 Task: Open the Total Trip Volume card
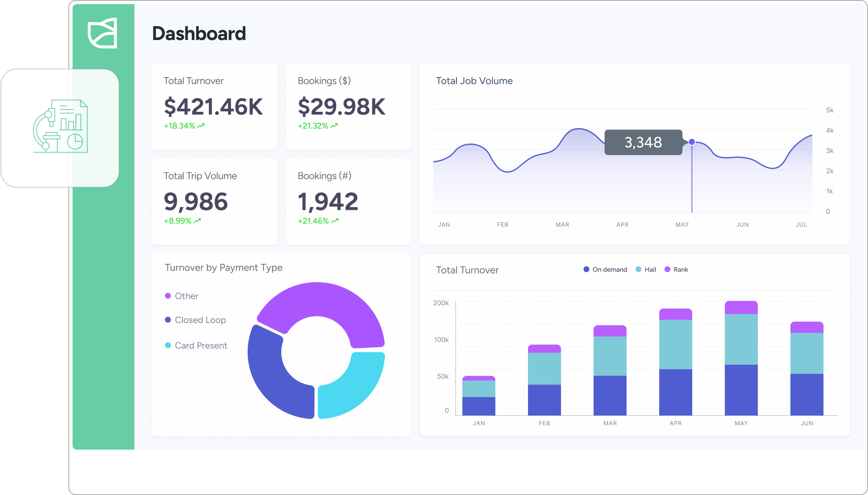(x=214, y=201)
